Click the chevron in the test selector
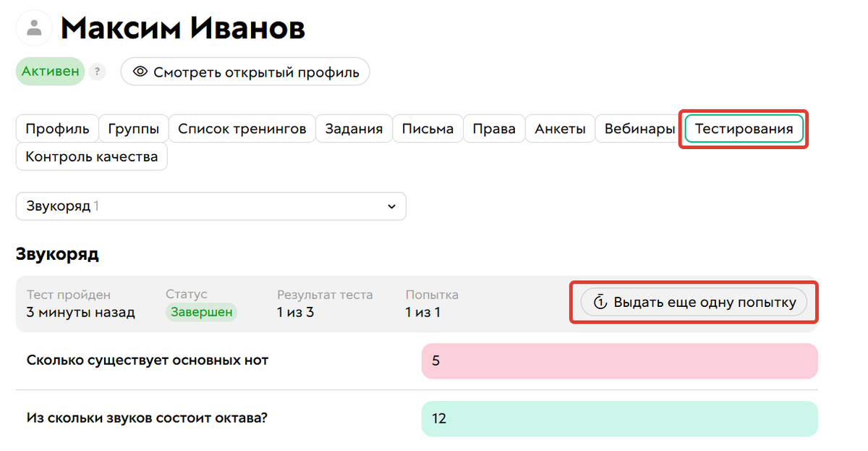Screen dimensions: 868x451 (391, 206)
